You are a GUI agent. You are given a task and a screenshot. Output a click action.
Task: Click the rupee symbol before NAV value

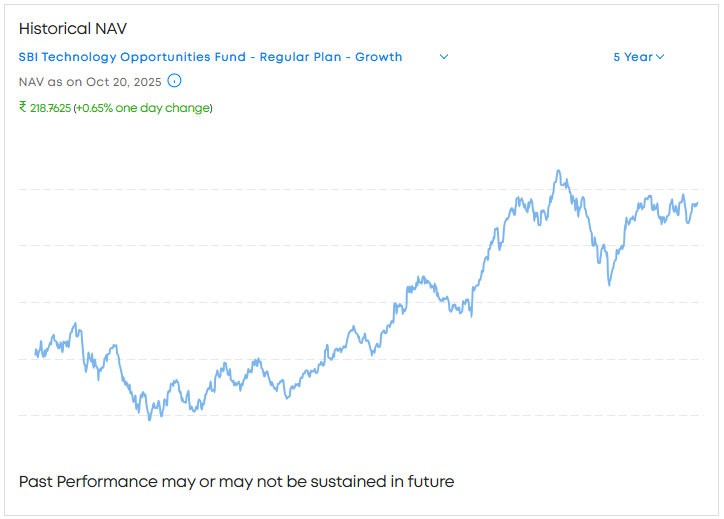coord(23,107)
